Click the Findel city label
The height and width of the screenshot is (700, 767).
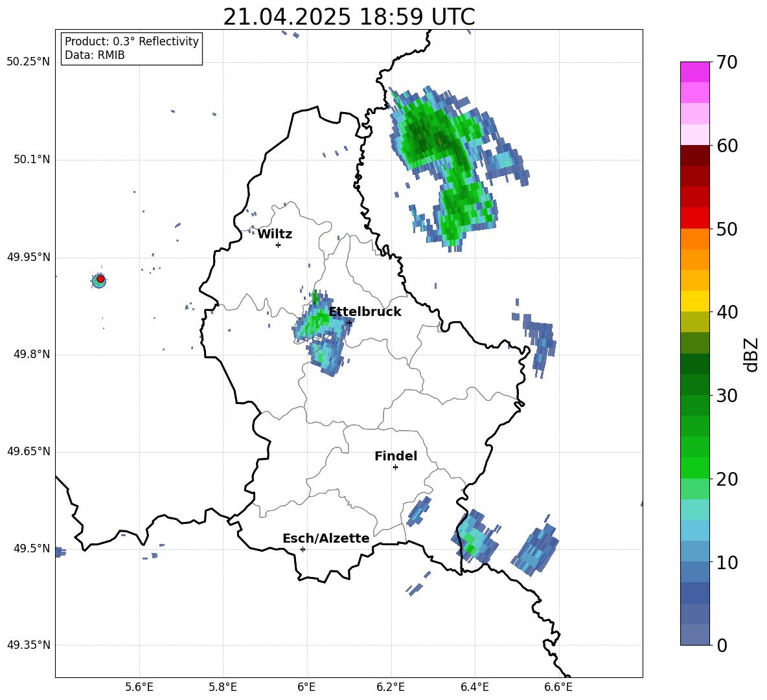(x=396, y=456)
